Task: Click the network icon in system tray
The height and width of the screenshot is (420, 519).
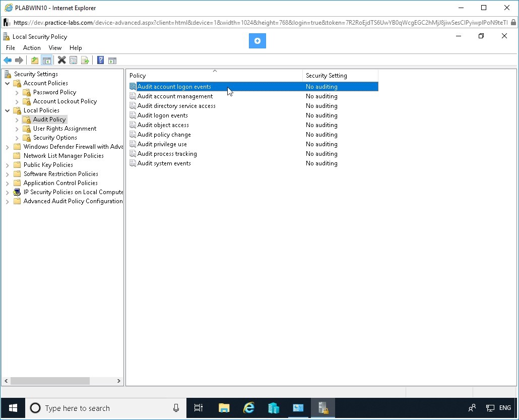Action: pos(490,408)
